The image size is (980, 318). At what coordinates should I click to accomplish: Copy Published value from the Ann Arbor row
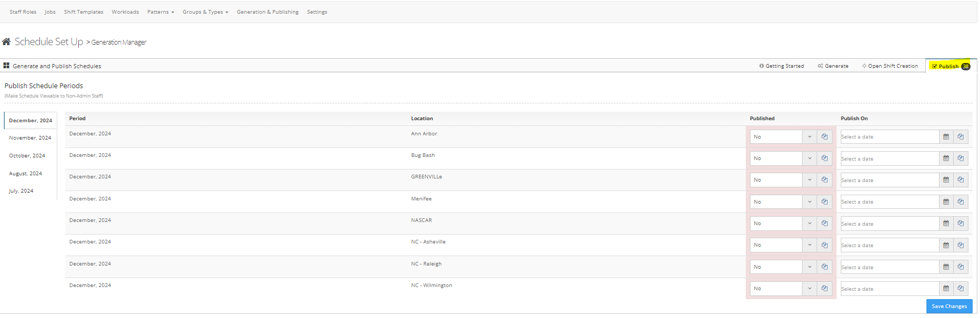pos(825,137)
